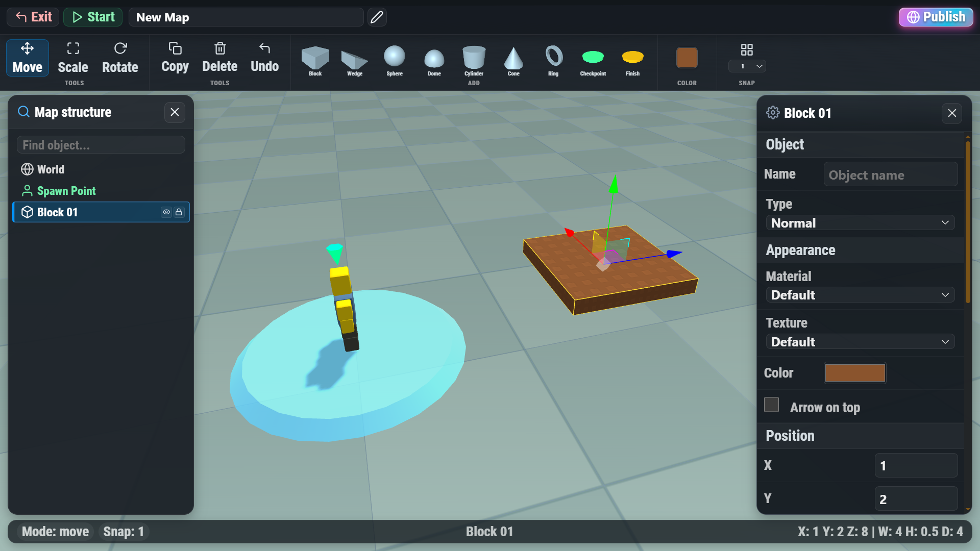Select World in the Map structure panel
The height and width of the screenshot is (551, 980).
point(51,169)
